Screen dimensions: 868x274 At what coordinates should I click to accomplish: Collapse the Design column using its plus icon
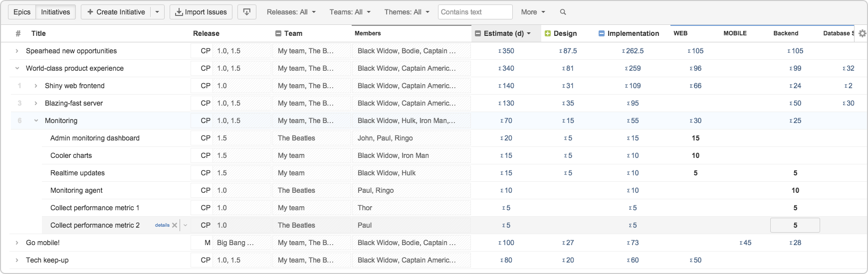coord(547,33)
